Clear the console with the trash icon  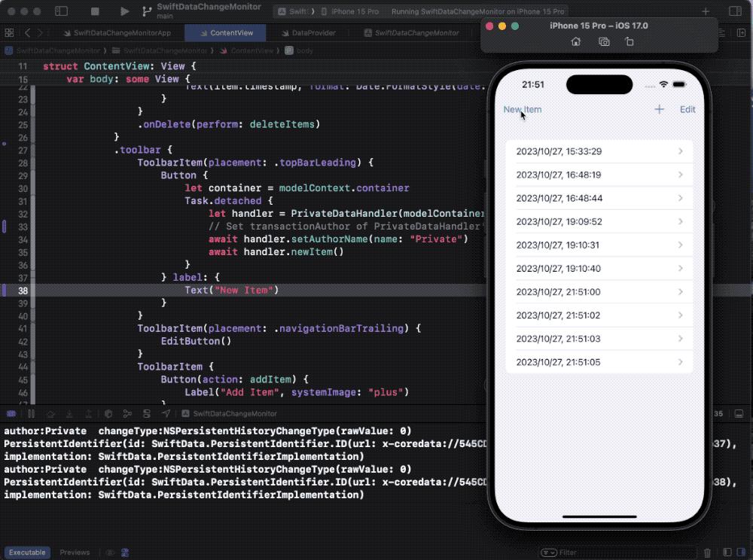[x=706, y=552]
